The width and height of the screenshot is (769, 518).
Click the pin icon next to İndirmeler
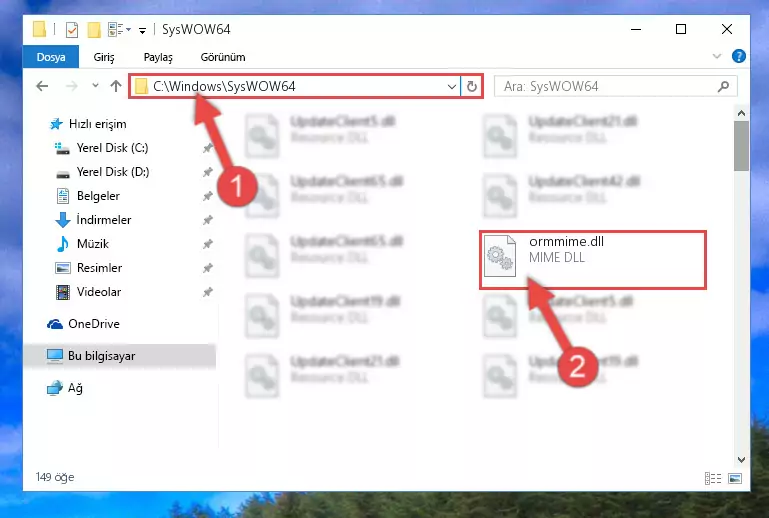point(207,220)
